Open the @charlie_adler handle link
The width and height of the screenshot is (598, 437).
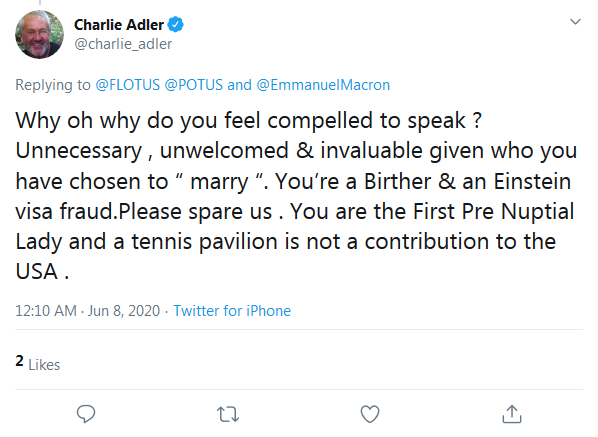click(123, 44)
